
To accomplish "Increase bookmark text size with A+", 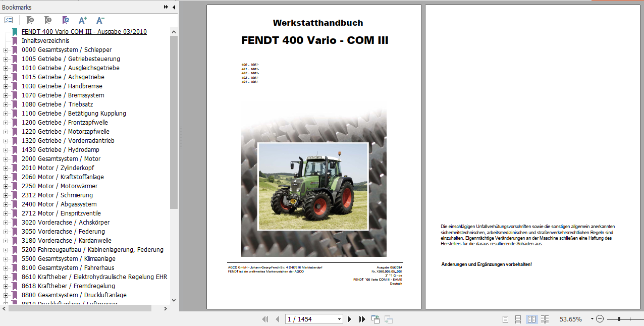I will pyautogui.click(x=83, y=20).
